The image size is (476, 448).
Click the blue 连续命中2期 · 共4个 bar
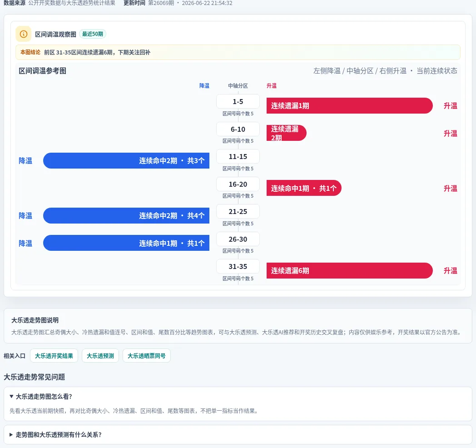(x=126, y=216)
